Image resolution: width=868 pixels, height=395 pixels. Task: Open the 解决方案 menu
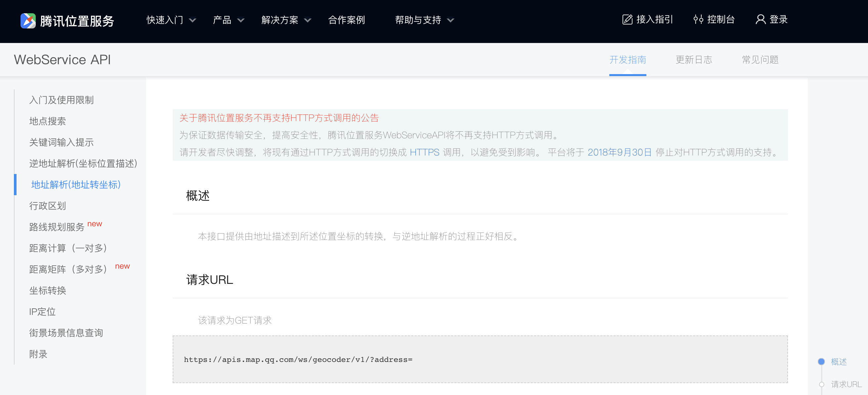pos(280,20)
